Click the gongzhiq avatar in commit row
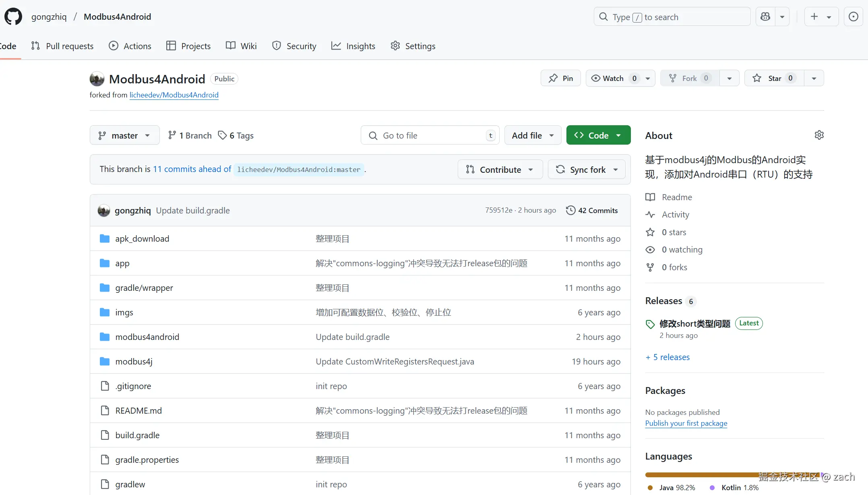Screen dimensions: 868x495 click(x=104, y=210)
